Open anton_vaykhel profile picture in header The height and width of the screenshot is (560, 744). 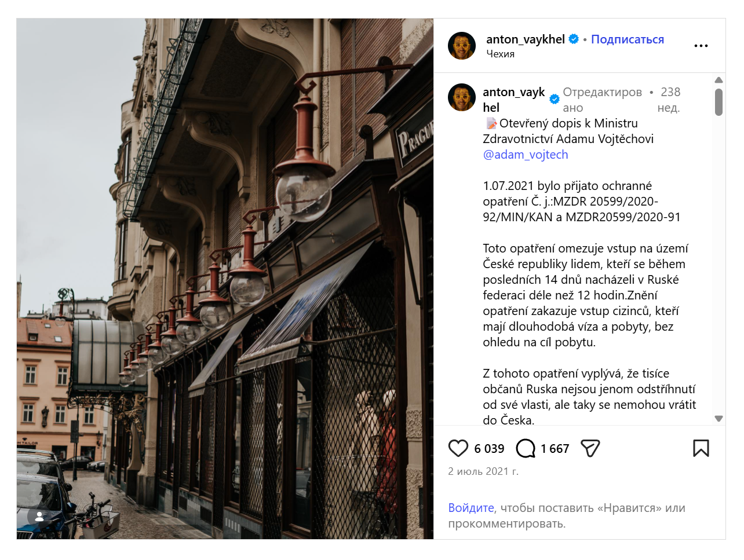pyautogui.click(x=462, y=46)
